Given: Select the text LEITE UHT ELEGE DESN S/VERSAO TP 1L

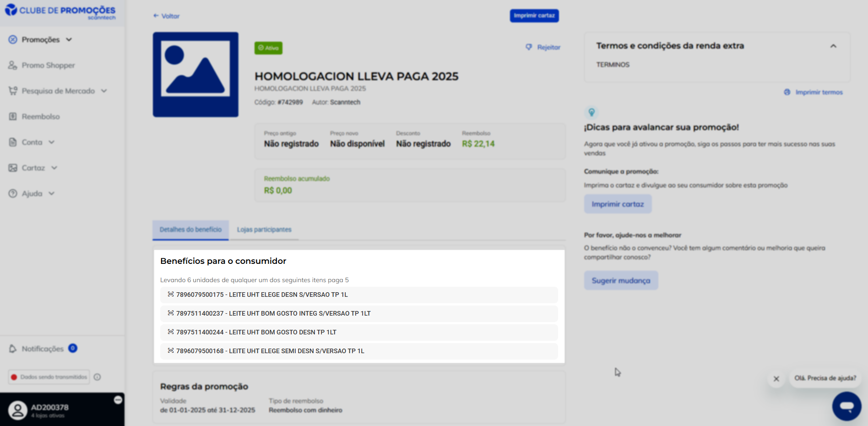Looking at the screenshot, I should (x=288, y=295).
